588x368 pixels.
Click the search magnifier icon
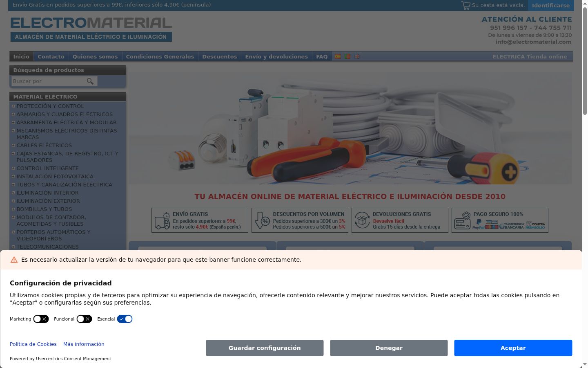90,81
